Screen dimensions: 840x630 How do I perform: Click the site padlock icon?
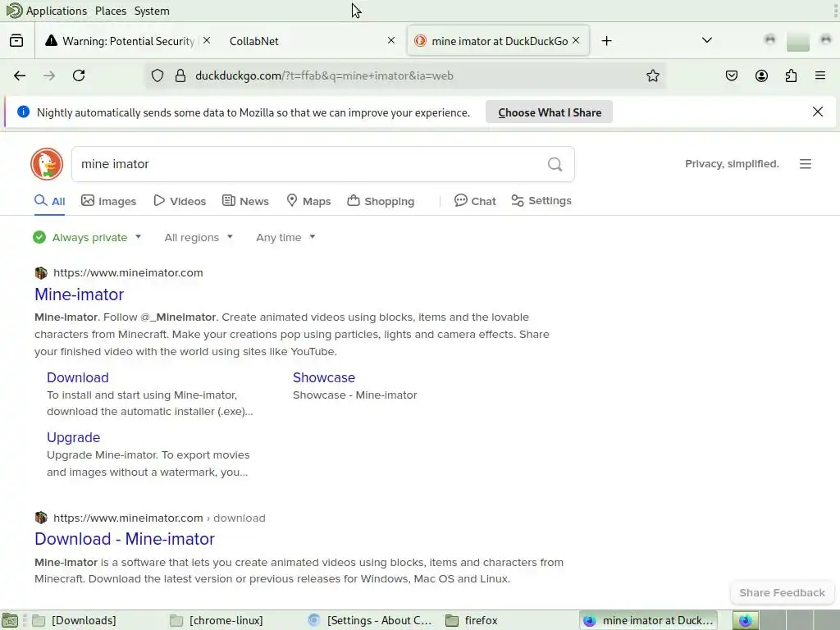(180, 75)
